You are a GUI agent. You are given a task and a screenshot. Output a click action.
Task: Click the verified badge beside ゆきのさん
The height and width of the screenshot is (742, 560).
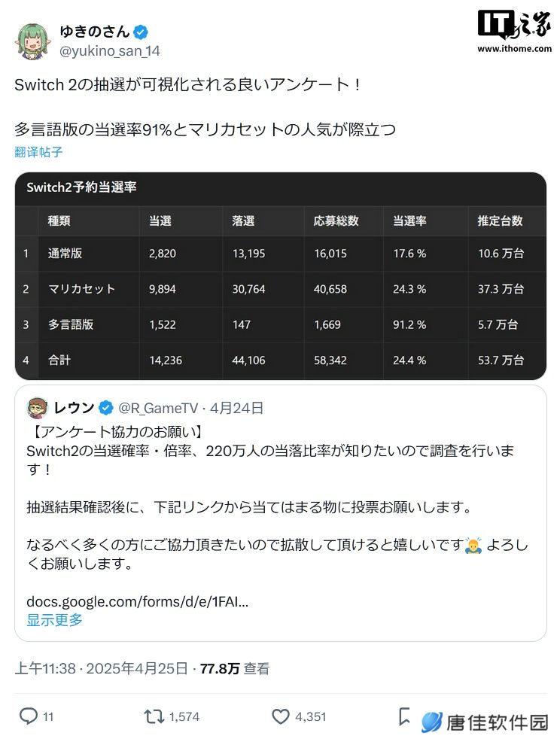[141, 32]
